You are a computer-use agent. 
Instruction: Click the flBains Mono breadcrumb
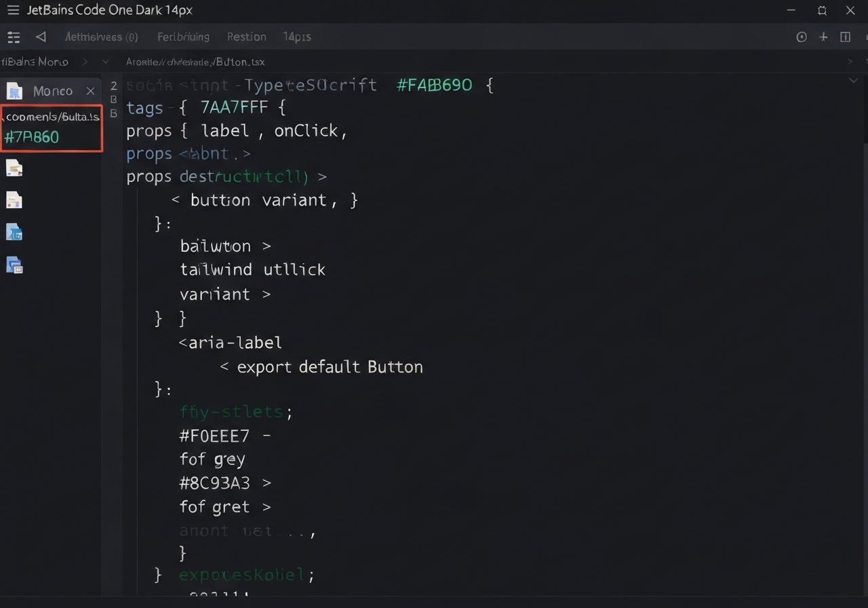[x=35, y=62]
